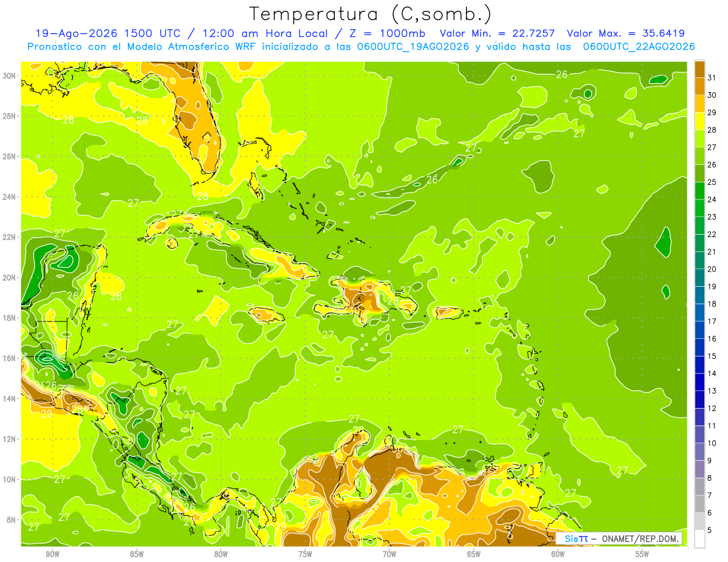Click the longitude axis label 80W

[221, 554]
